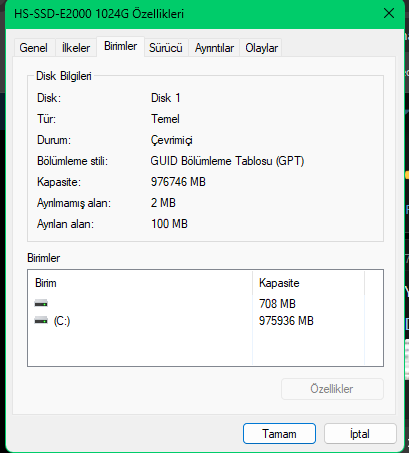Click the 100 MB reserved space value

point(170,224)
